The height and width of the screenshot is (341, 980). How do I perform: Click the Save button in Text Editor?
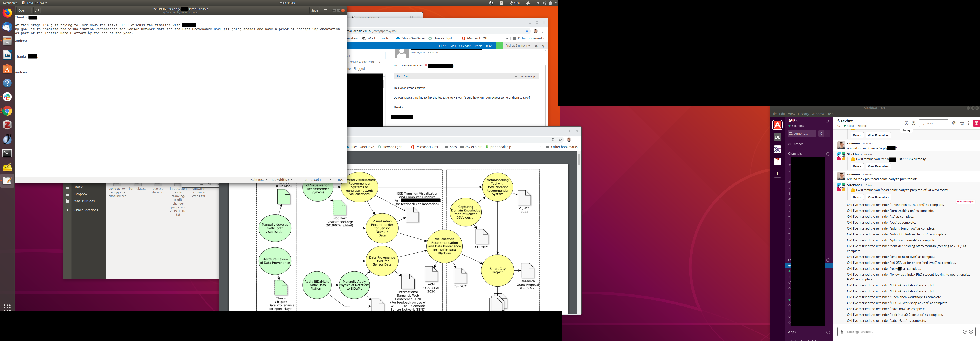[315, 11]
